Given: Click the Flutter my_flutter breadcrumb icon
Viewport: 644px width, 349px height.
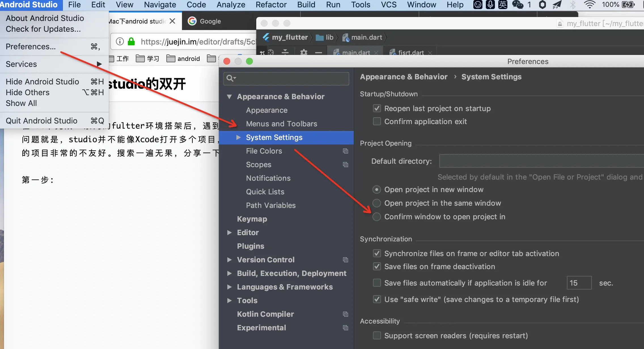Looking at the screenshot, I should click(x=266, y=37).
